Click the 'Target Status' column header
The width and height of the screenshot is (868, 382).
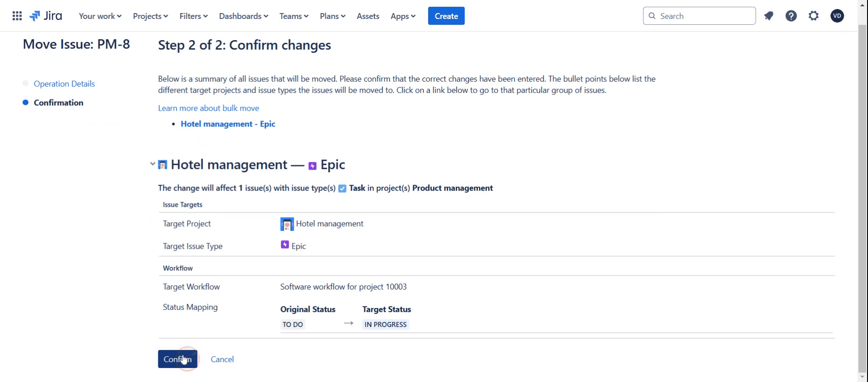click(387, 310)
